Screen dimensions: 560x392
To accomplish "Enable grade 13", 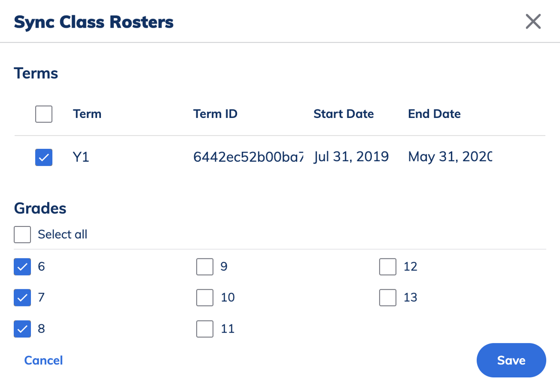I will [388, 297].
